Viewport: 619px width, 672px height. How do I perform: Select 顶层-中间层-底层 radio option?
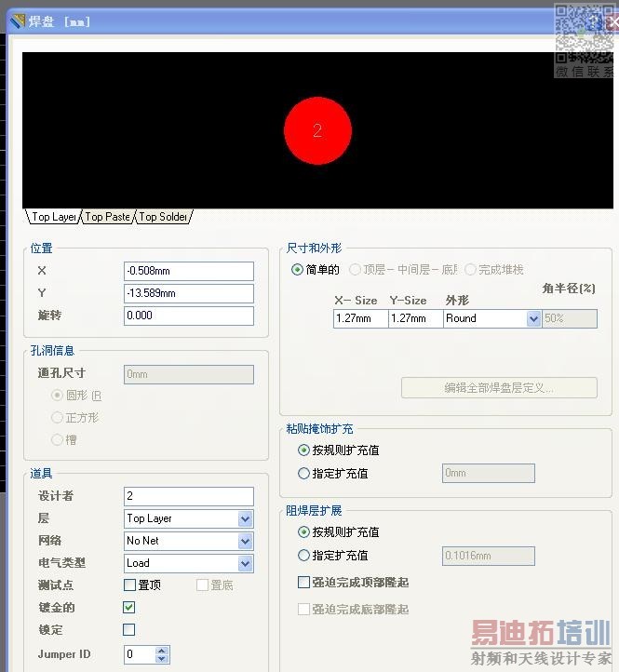[x=355, y=270]
